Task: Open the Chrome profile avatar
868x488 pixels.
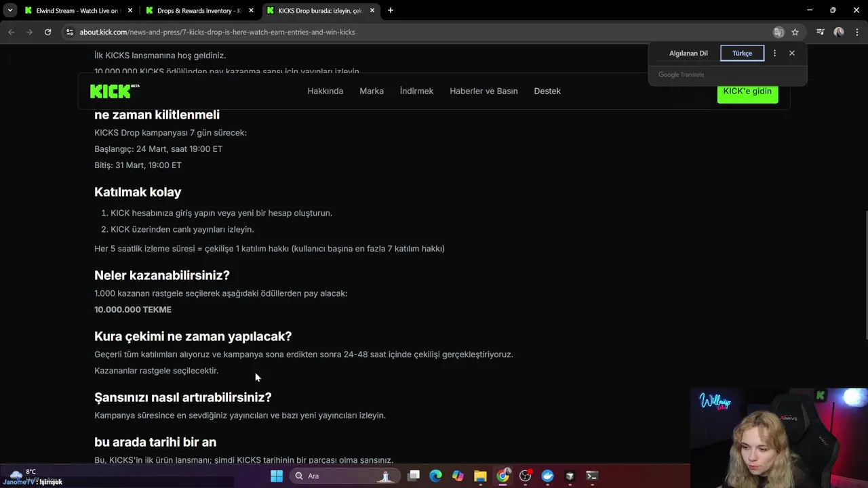Action: coord(839,32)
